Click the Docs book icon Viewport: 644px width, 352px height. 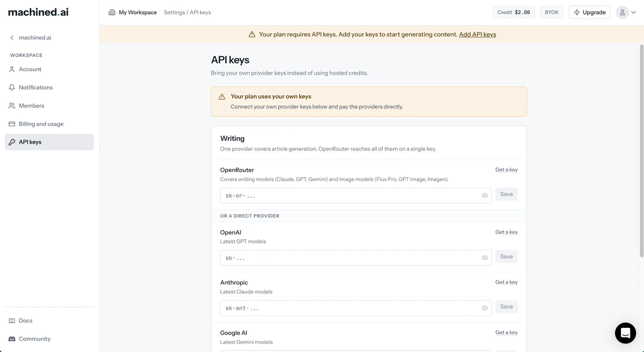pos(12,321)
